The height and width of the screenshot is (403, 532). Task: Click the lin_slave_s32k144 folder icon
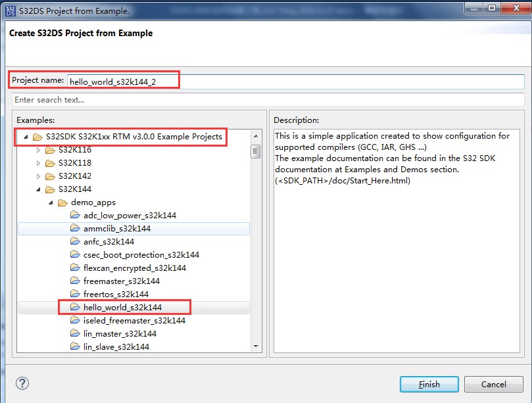click(75, 346)
